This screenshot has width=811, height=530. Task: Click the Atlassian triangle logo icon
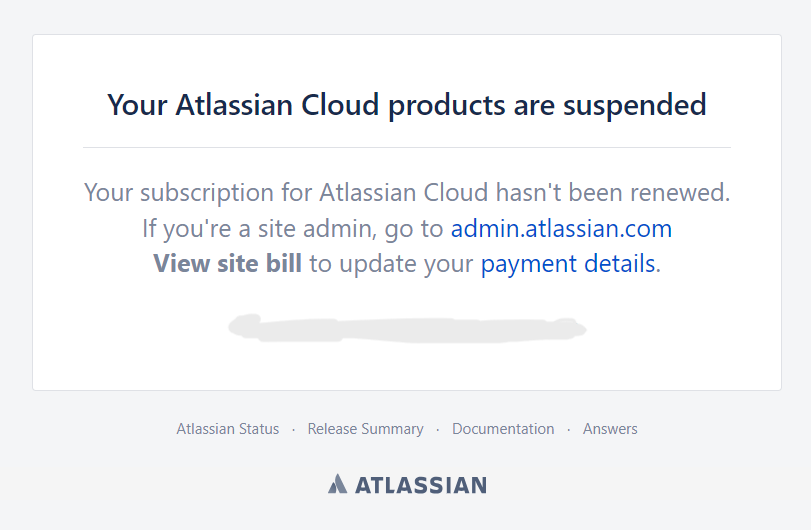(337, 484)
